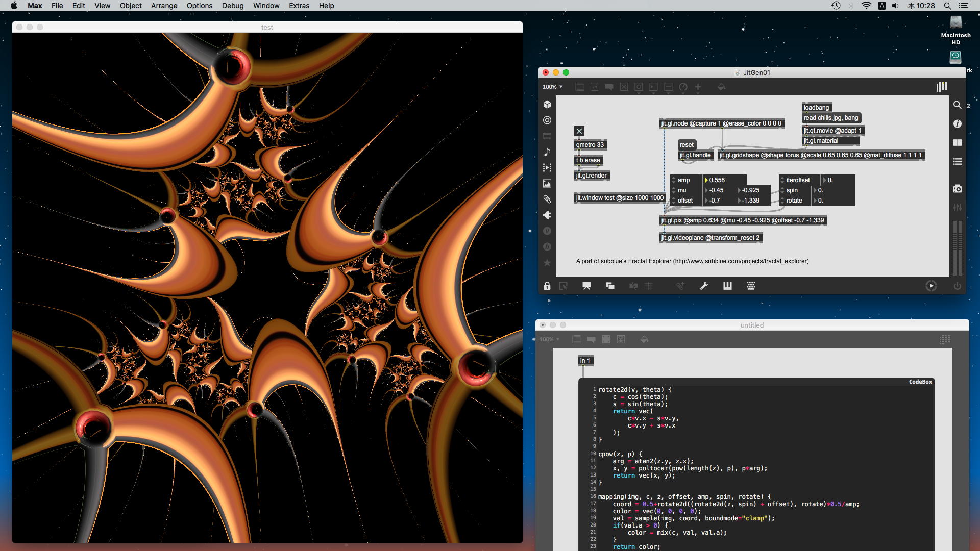
Task: Click the reset message box
Action: pos(687,145)
